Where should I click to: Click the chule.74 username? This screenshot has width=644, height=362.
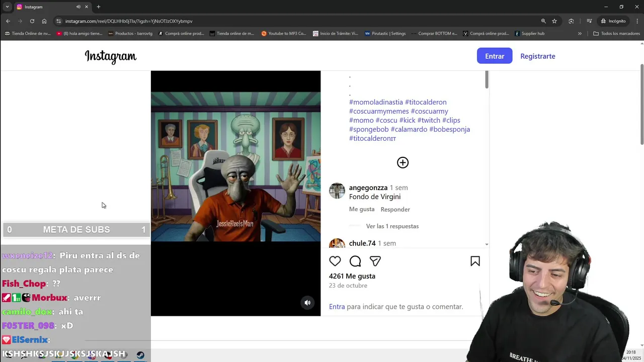[x=362, y=243]
